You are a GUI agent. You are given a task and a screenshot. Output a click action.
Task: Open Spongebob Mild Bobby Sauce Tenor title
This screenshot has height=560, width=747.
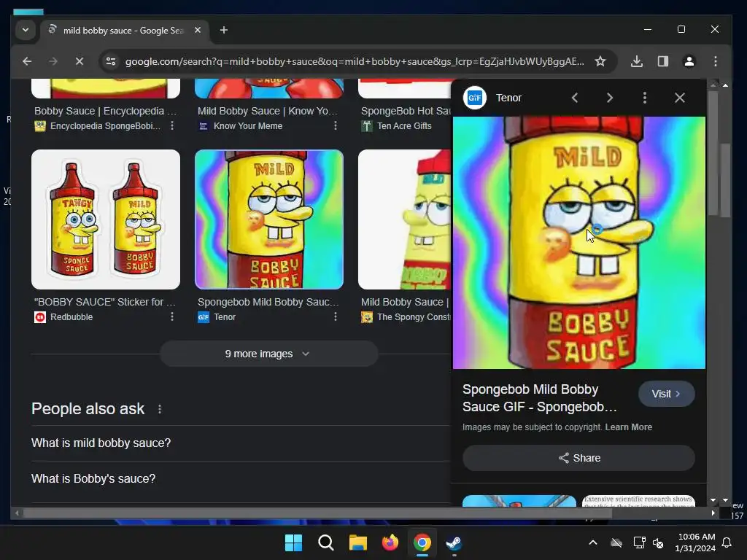pyautogui.click(x=268, y=302)
